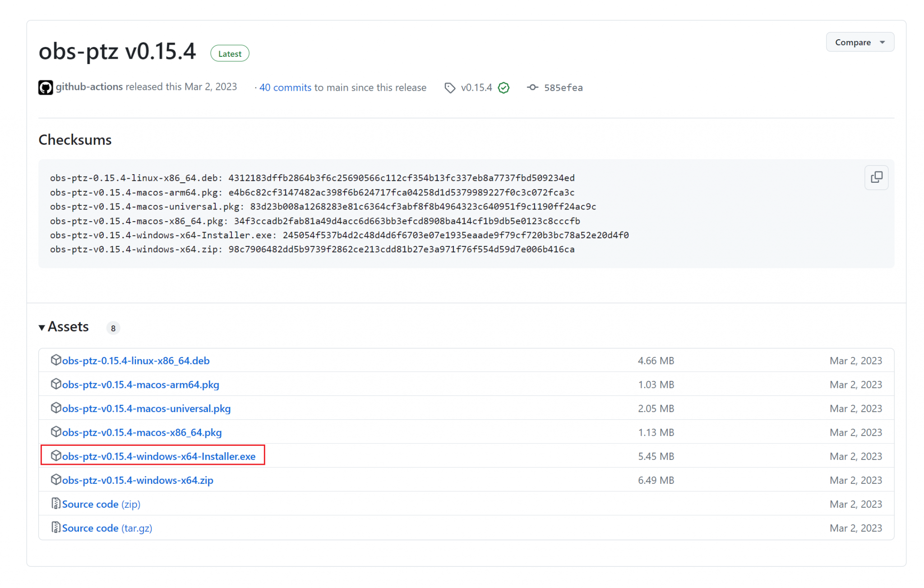Viewport: 924px width, 588px height.
Task: Click package icon of macos-x86_64.pkg asset
Action: point(56,431)
